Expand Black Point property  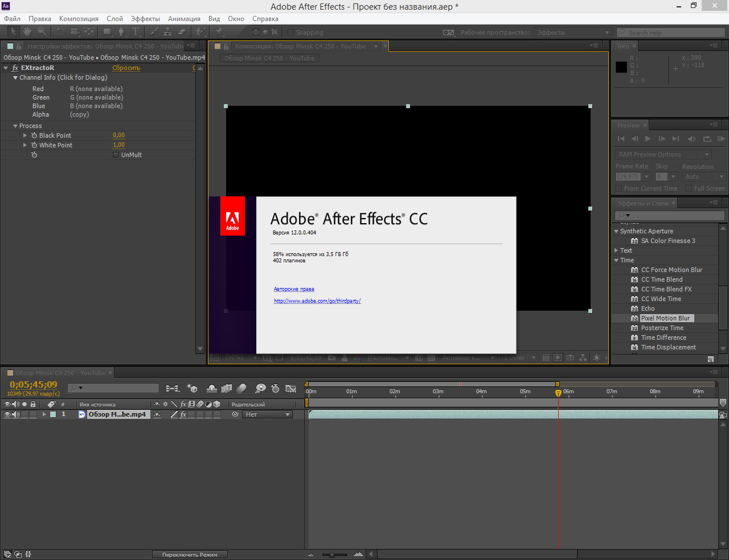click(x=25, y=135)
